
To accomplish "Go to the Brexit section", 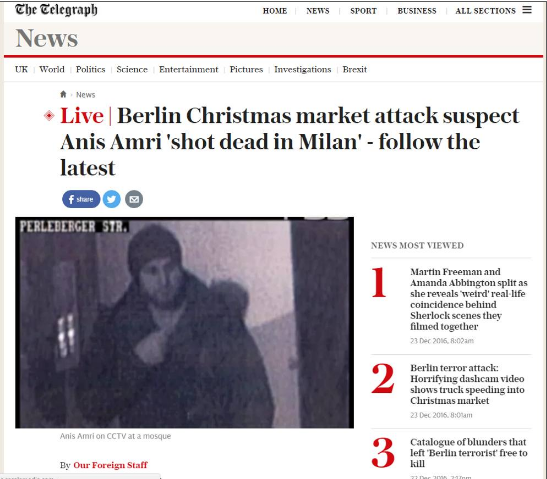I will [354, 69].
